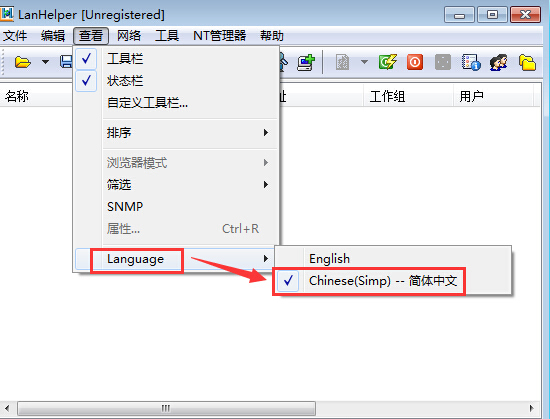
Task: Click the LanHelper app icon in the title bar
Action: pyautogui.click(x=7, y=14)
